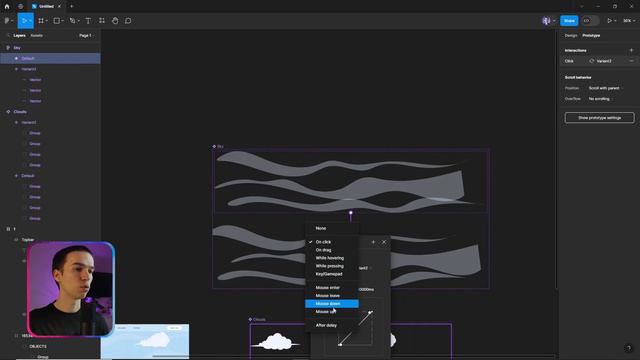Open the Page 1 dropdown
Screen dimensions: 640x360
coord(86,36)
